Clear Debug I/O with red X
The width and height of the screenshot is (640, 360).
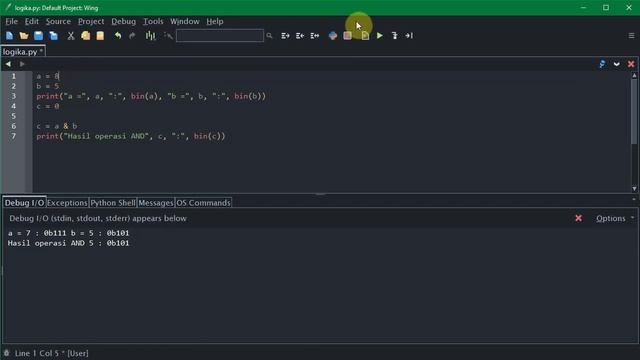tap(578, 218)
